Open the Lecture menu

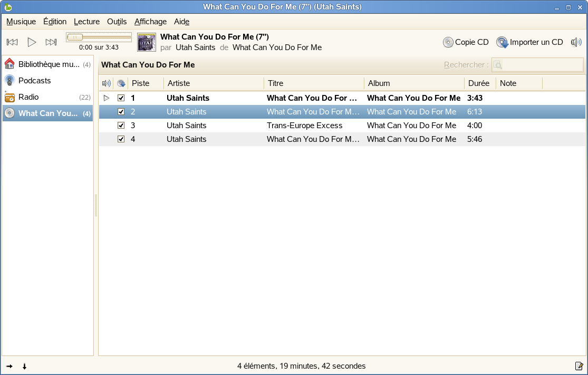pyautogui.click(x=86, y=22)
